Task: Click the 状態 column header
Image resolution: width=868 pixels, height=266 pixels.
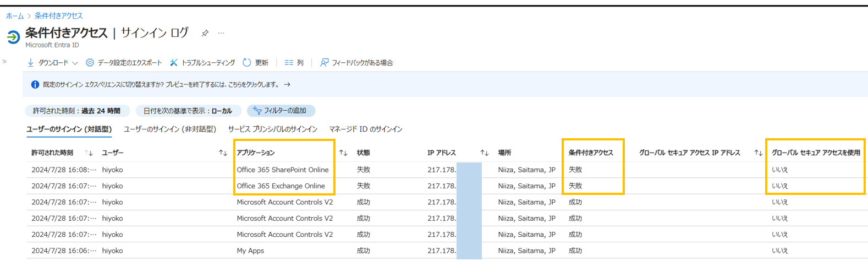Action: (363, 153)
